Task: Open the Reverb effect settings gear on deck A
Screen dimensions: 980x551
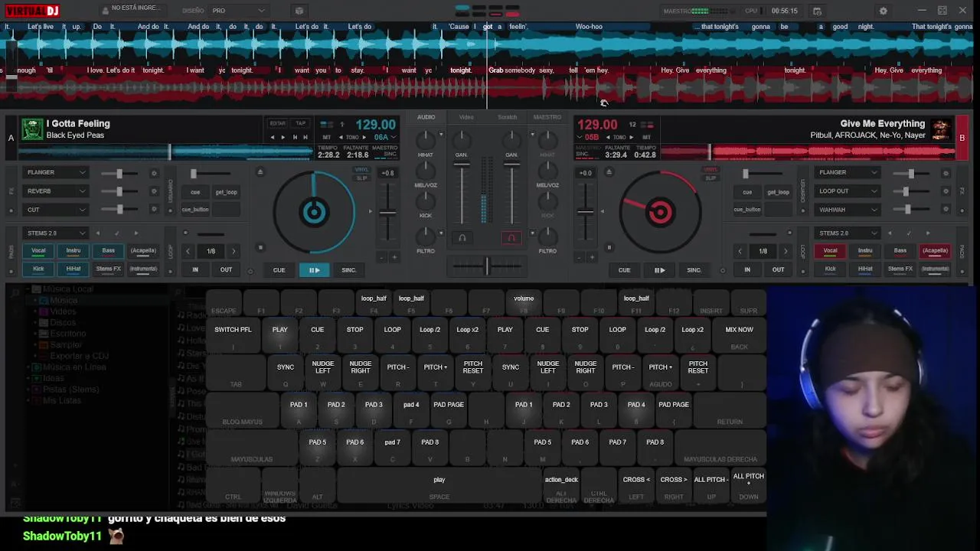Action: pos(154,191)
